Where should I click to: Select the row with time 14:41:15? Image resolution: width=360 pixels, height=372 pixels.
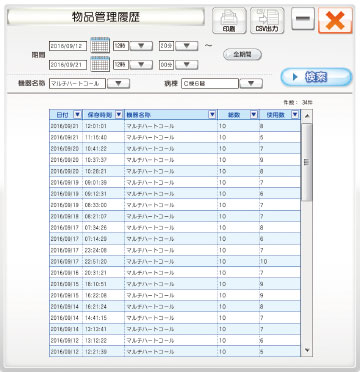(175, 318)
